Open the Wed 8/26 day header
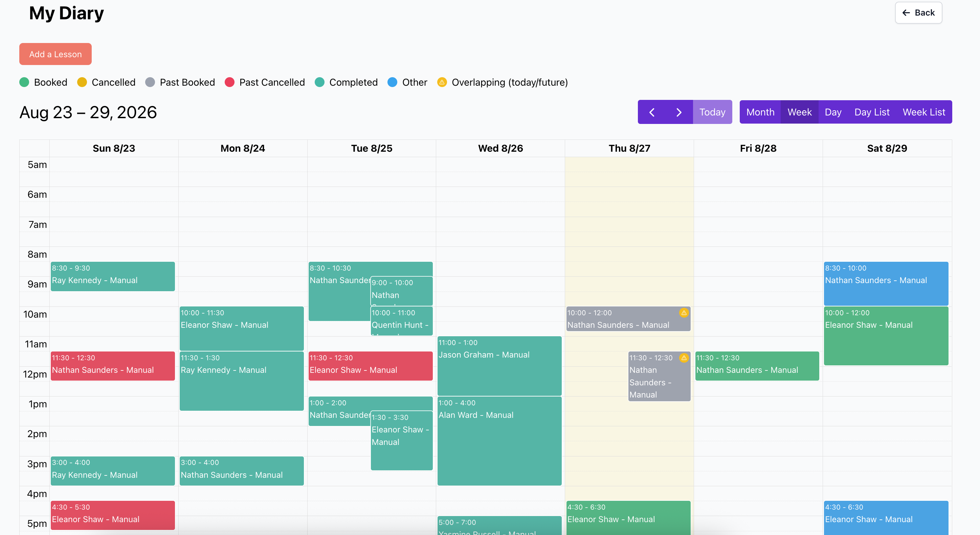Image resolution: width=980 pixels, height=535 pixels. pyautogui.click(x=500, y=148)
